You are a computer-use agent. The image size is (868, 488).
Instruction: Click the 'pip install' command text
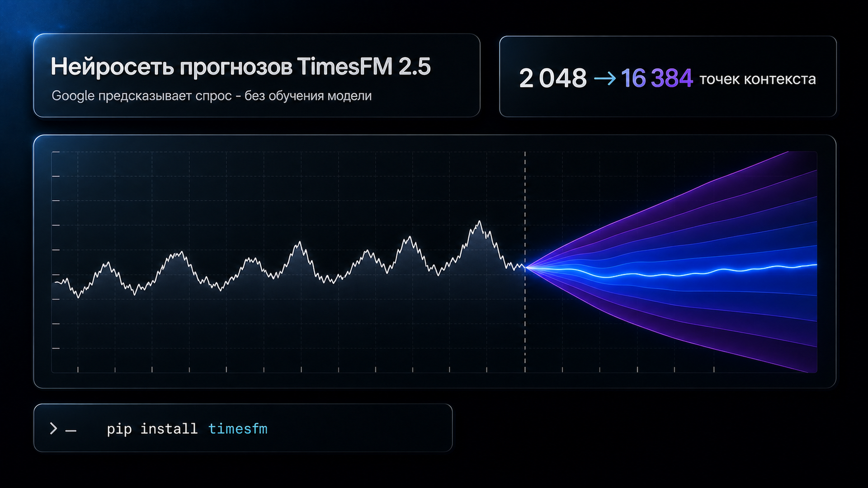(x=152, y=429)
